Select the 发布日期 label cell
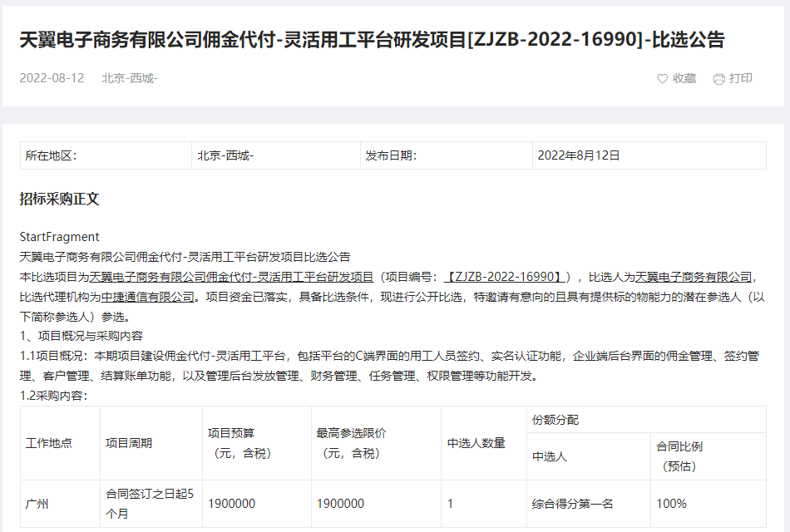 391,155
